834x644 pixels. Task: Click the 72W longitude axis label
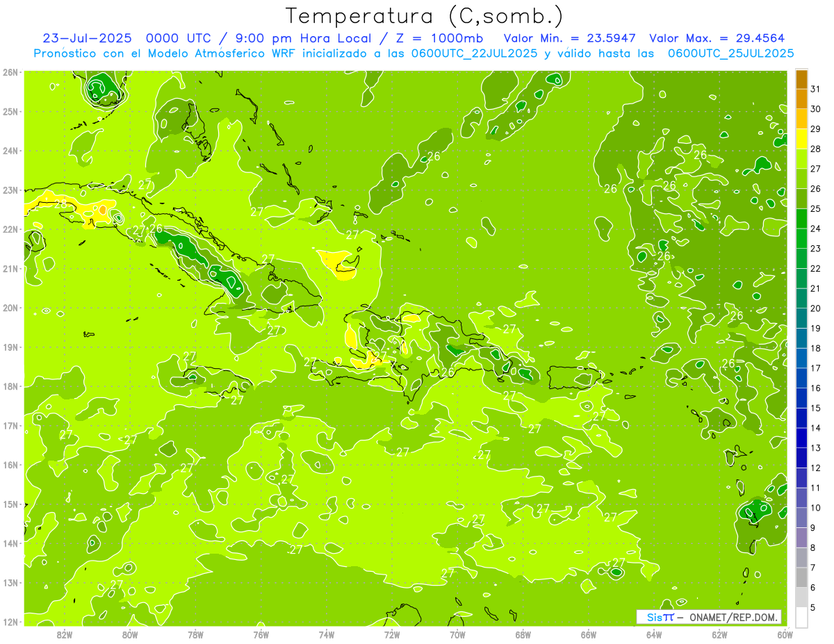tap(392, 634)
